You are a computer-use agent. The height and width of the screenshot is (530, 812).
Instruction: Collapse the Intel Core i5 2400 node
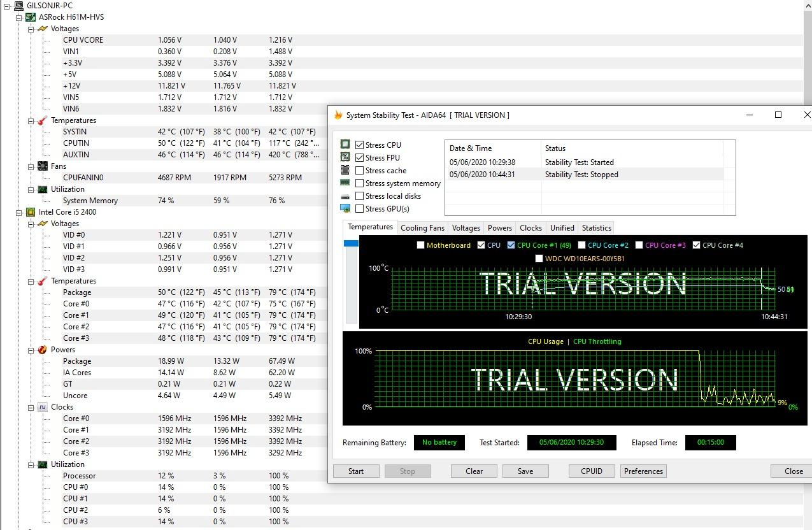click(19, 212)
